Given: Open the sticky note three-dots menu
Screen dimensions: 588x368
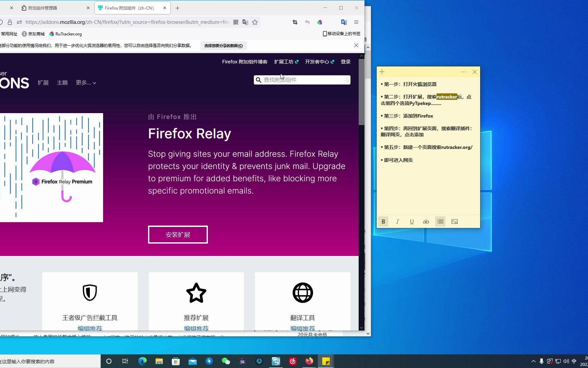Looking at the screenshot, I should [x=464, y=72].
